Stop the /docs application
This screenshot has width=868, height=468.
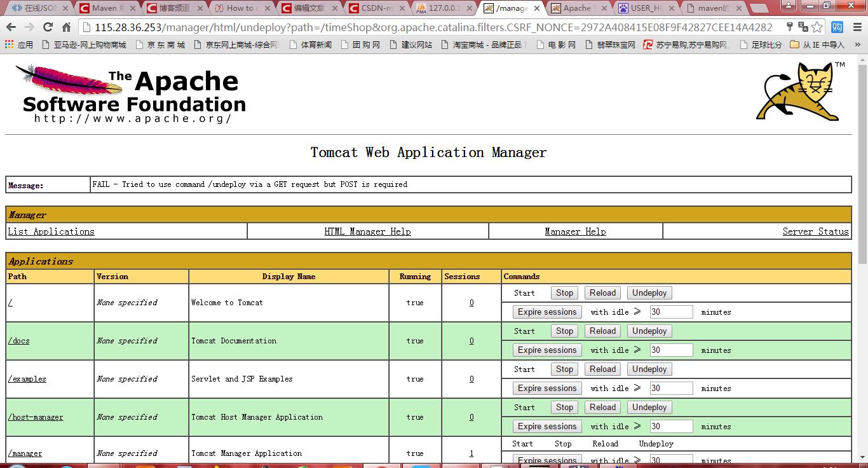pyautogui.click(x=564, y=331)
